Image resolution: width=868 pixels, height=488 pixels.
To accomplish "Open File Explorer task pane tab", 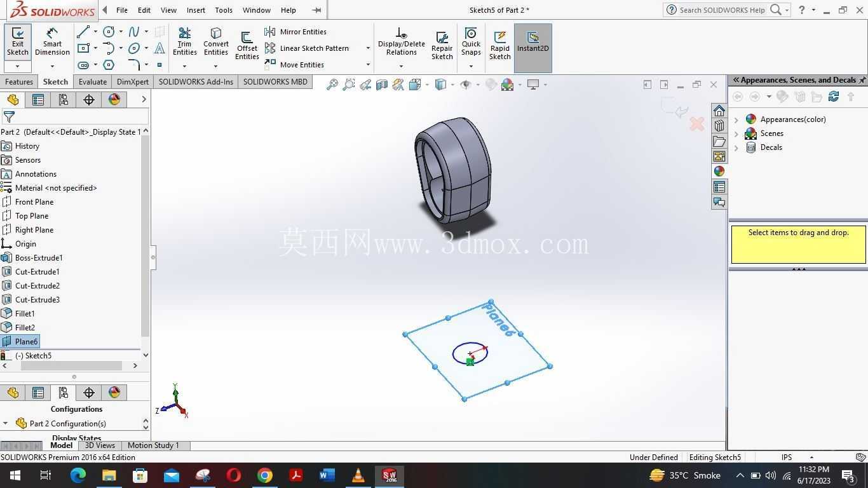I will pos(719,141).
